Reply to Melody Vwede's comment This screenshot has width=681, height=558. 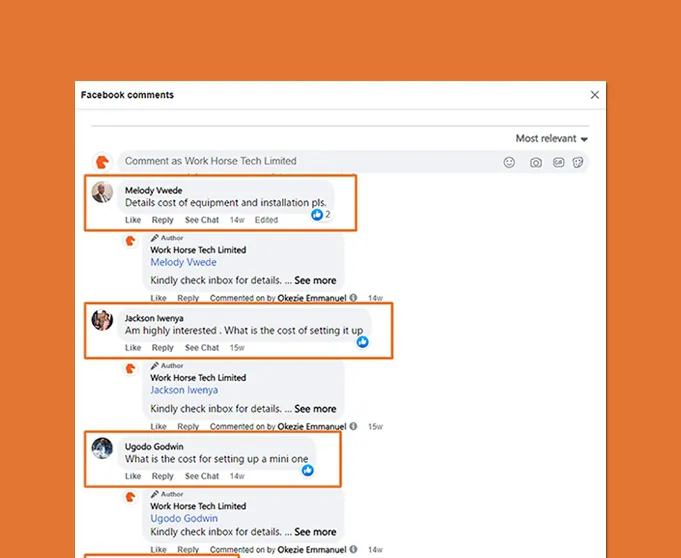(162, 220)
